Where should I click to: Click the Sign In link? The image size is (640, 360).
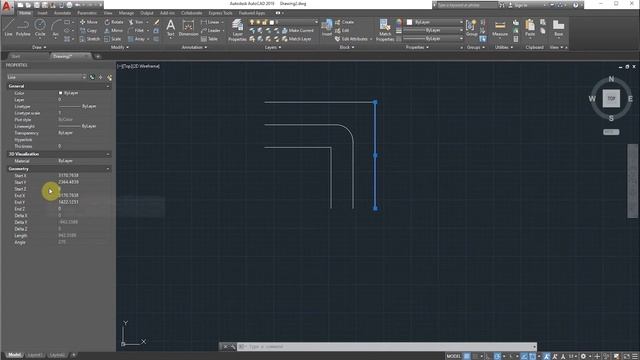click(518, 5)
